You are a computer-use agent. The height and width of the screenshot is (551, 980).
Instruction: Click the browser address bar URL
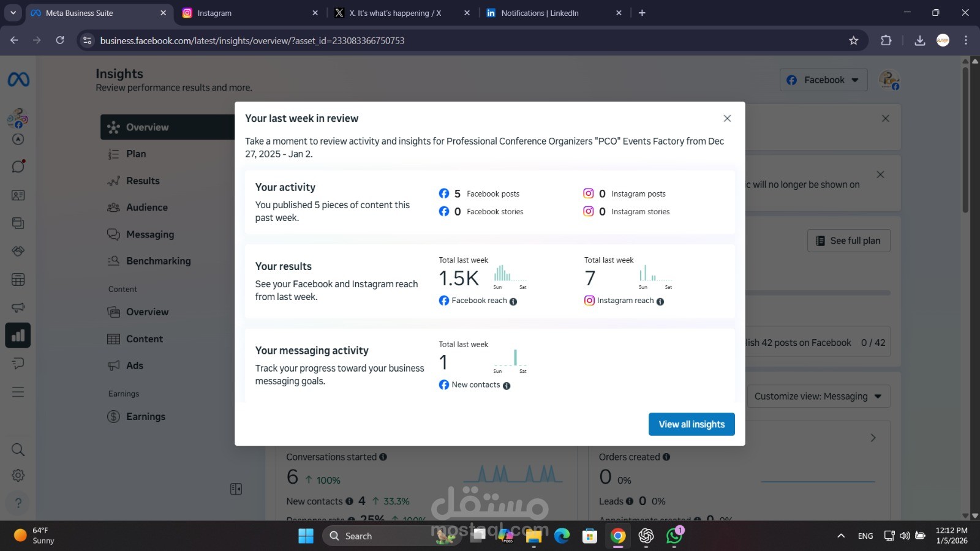pyautogui.click(x=252, y=40)
